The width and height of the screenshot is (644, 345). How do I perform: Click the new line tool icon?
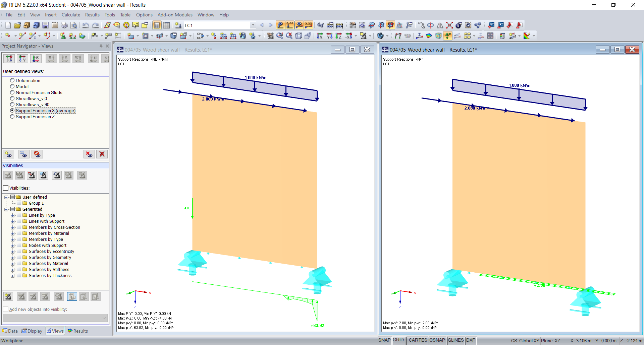(22, 36)
